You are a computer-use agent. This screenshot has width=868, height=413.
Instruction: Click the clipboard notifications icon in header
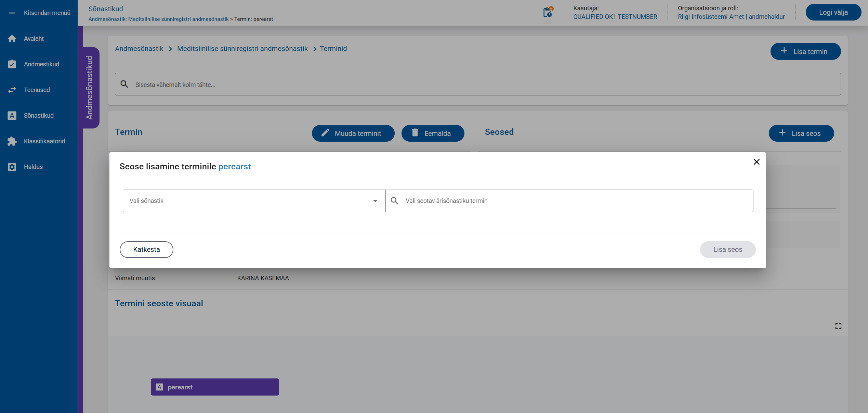tap(548, 12)
